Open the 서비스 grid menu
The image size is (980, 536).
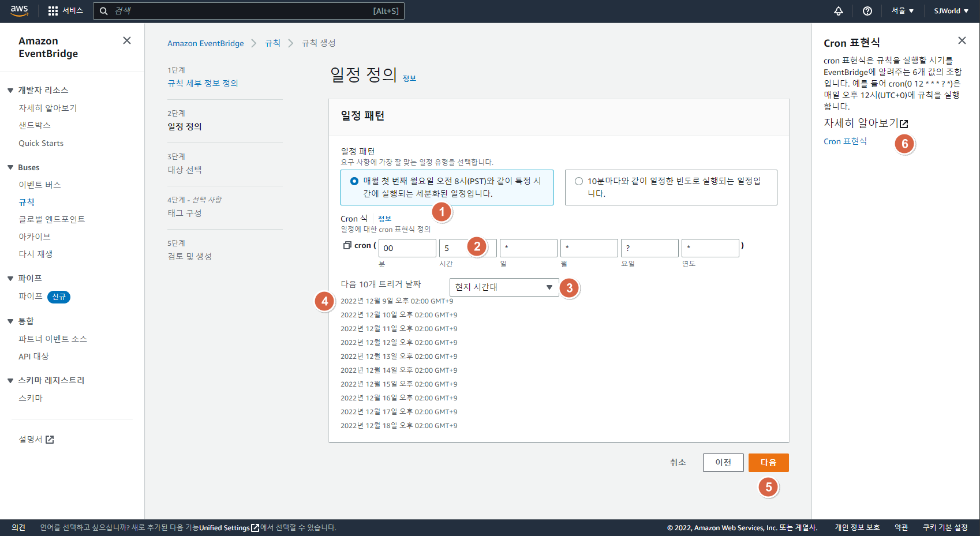click(66, 11)
